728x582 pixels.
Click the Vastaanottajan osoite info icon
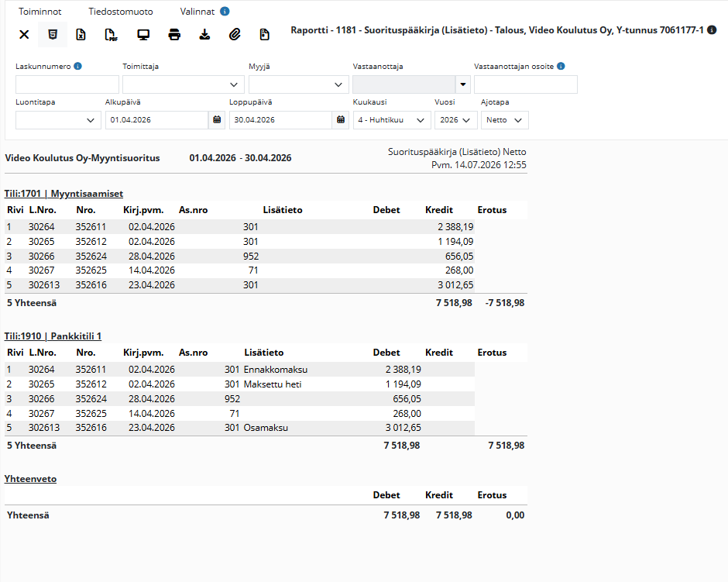561,66
